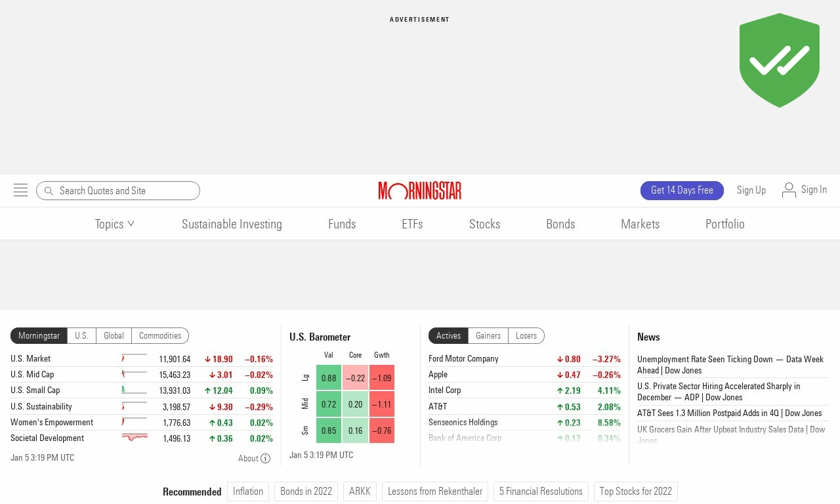Click Top Stocks for 2022 tag

pos(636,492)
